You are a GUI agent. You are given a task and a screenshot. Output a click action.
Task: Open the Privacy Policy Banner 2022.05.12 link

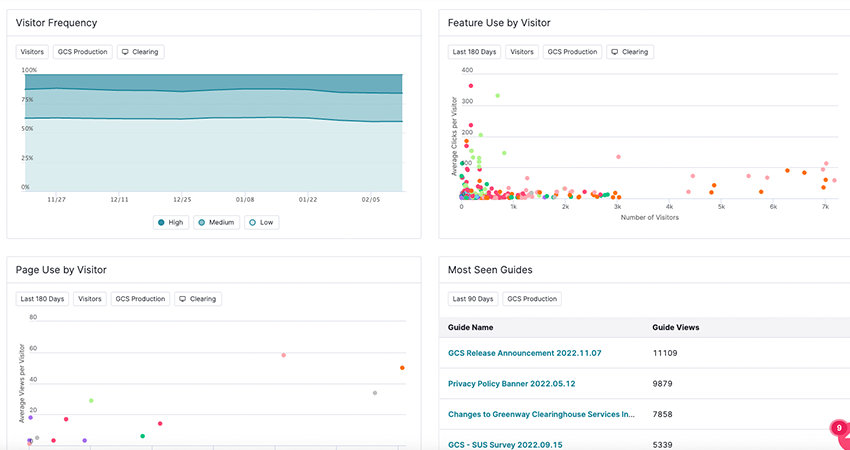click(510, 383)
